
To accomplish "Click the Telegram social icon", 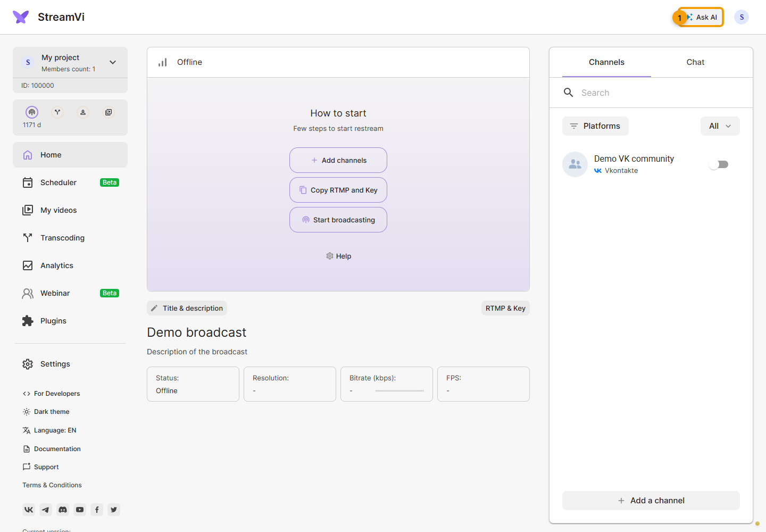I will click(46, 510).
